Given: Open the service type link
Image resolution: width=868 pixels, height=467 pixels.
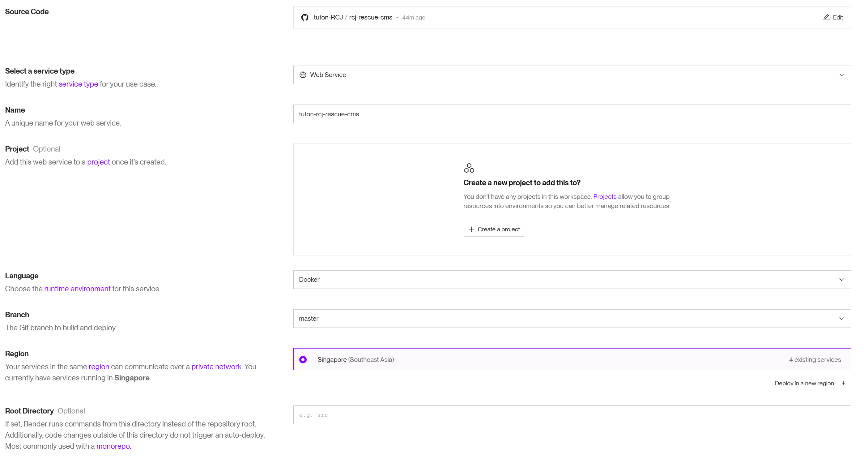Looking at the screenshot, I should (78, 84).
